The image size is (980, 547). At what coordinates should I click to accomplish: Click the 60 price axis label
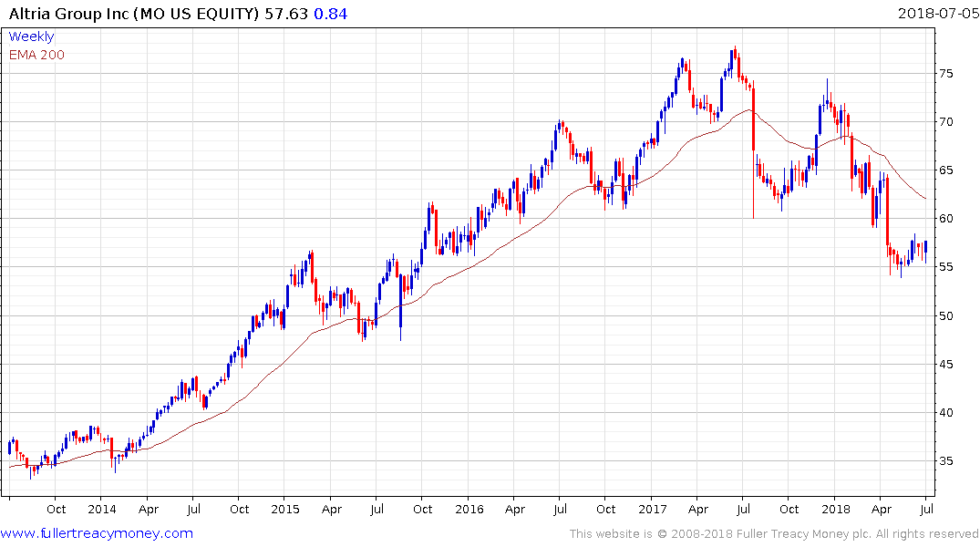tap(946, 219)
